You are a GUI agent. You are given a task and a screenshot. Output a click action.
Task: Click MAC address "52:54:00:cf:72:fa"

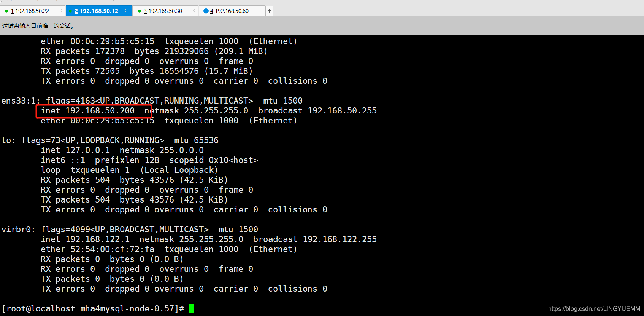113,249
